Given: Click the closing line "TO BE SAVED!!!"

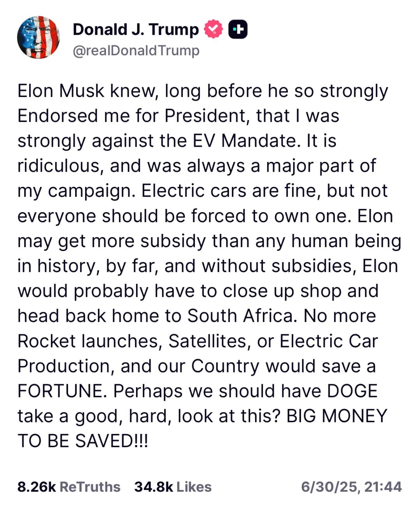Looking at the screenshot, I should (83, 441).
